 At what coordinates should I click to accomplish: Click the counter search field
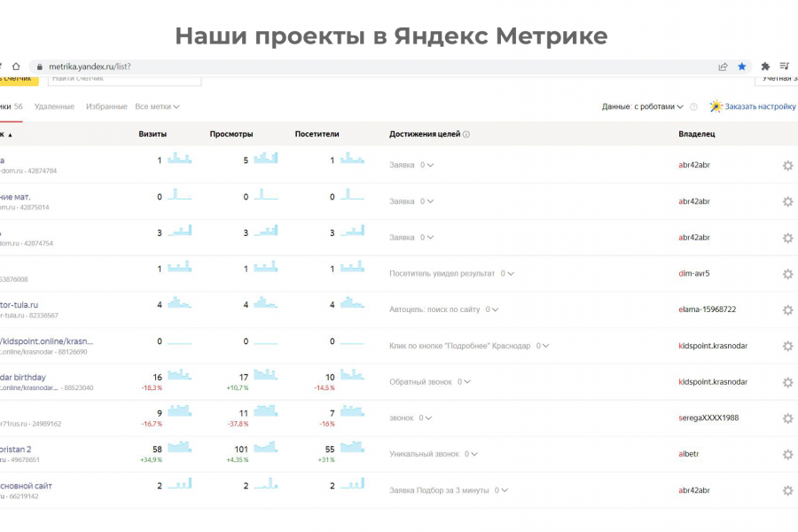click(125, 79)
